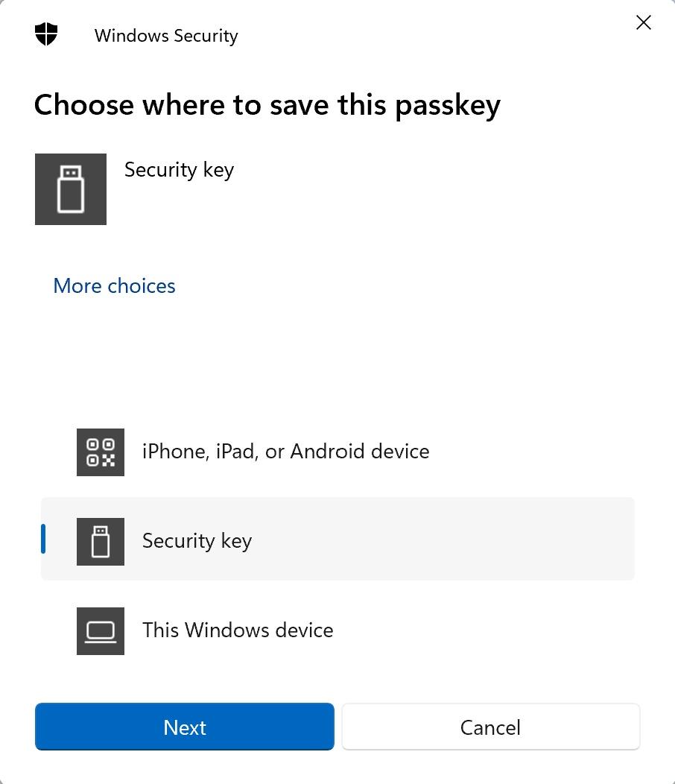
Task: Select the security key USB drive icon in list
Action: (100, 541)
